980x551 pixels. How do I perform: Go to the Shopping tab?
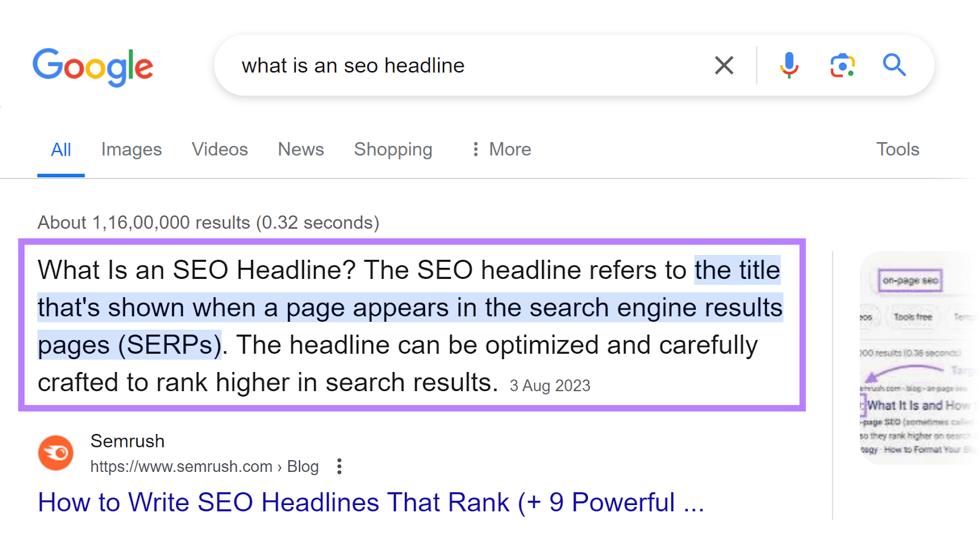(393, 150)
